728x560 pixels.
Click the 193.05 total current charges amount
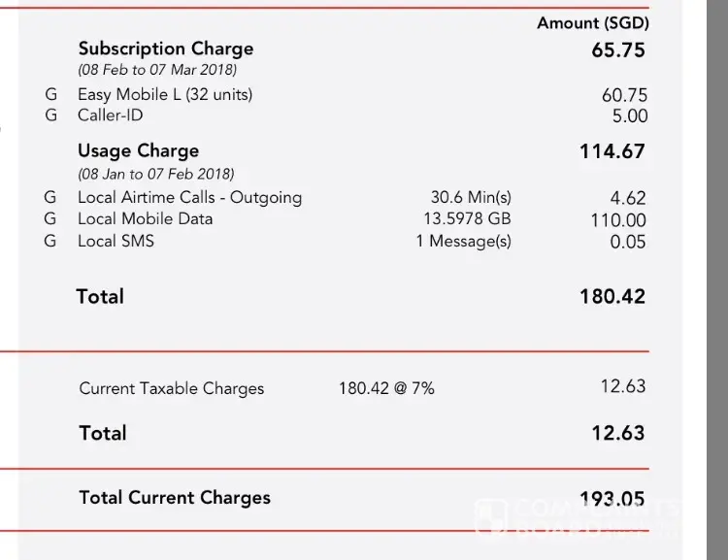pos(612,499)
